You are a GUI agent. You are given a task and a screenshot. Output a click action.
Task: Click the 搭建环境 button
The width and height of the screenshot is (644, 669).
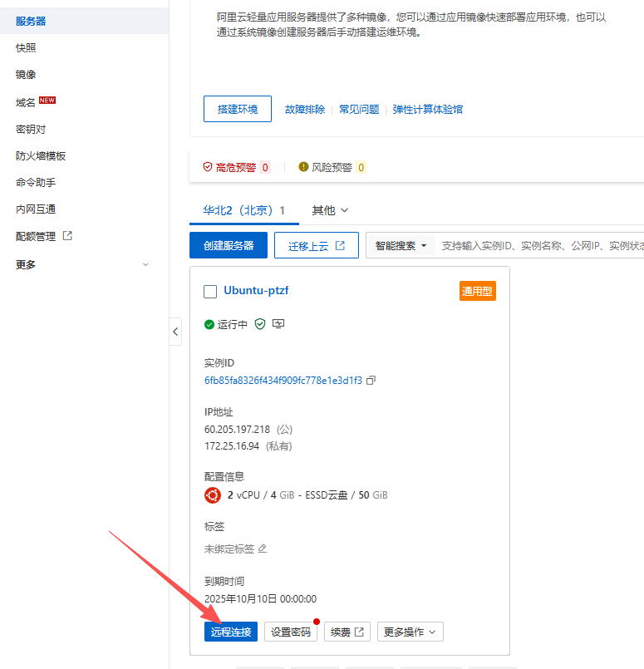[238, 109]
